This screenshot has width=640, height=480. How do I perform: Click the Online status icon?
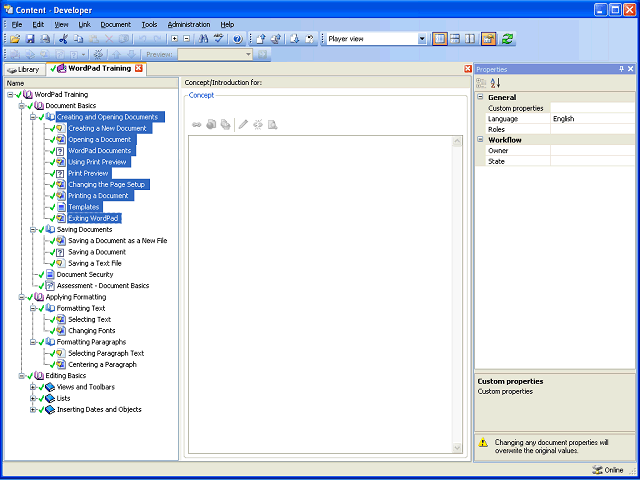pyautogui.click(x=597, y=470)
